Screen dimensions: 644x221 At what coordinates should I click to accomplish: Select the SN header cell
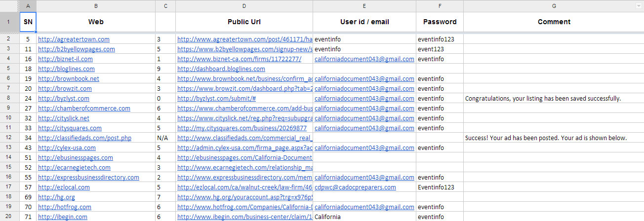(x=28, y=22)
